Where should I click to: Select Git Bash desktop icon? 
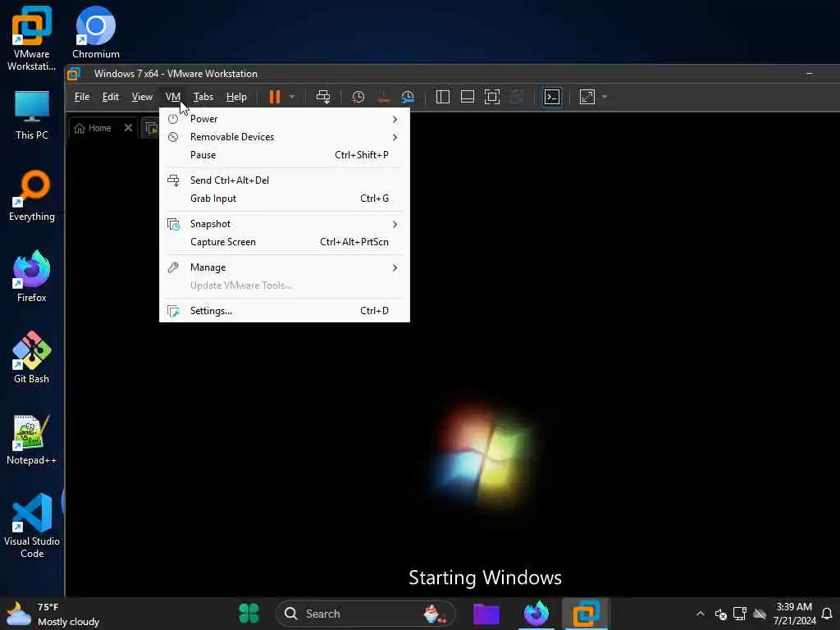point(32,358)
